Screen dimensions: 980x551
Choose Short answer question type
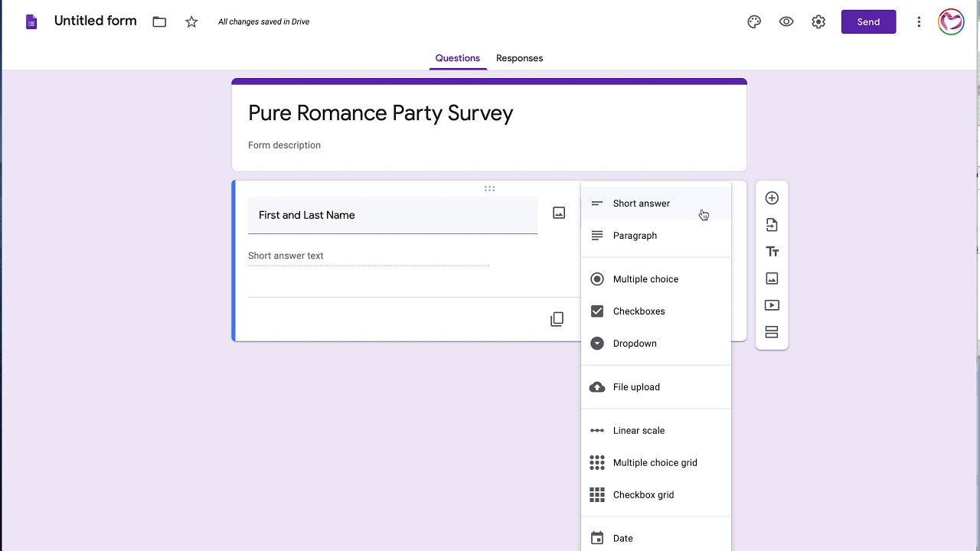pyautogui.click(x=656, y=204)
